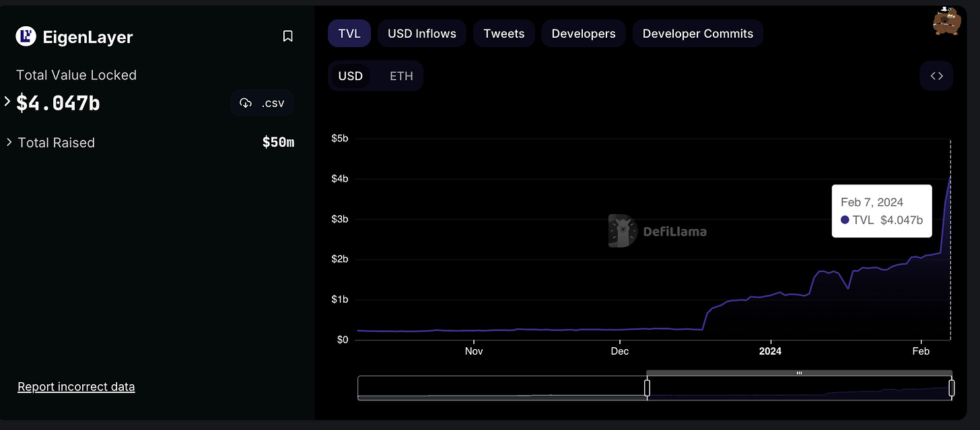The image size is (980, 430).
Task: Click the $4.047b TVL value
Action: (58, 103)
